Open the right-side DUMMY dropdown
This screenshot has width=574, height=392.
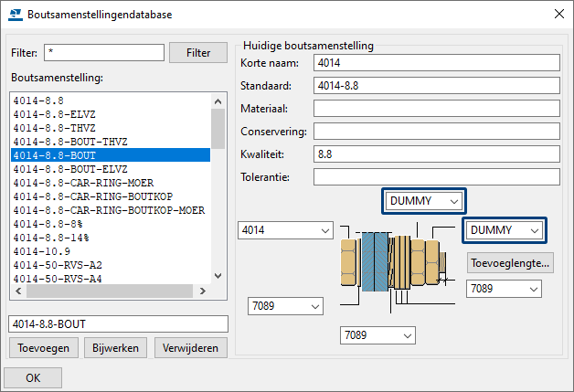click(x=505, y=230)
